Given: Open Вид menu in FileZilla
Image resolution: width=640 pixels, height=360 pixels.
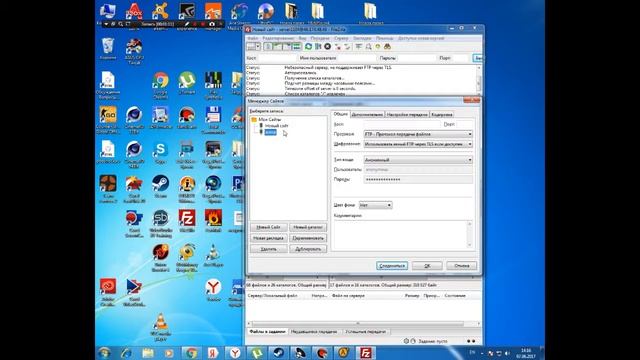Looking at the screenshot, I should [x=302, y=38].
